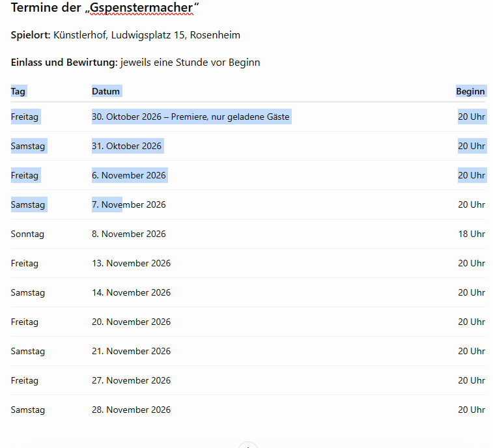The width and height of the screenshot is (493, 448).
Task: Click "Samstag" in the 28. November row
Action: point(27,410)
